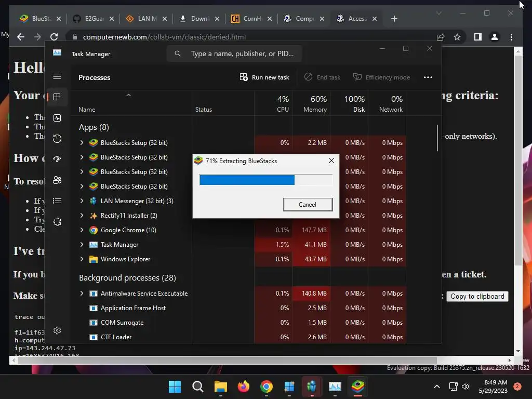
Task: Open Task Manager hamburger navigation menu
Action: tap(57, 76)
